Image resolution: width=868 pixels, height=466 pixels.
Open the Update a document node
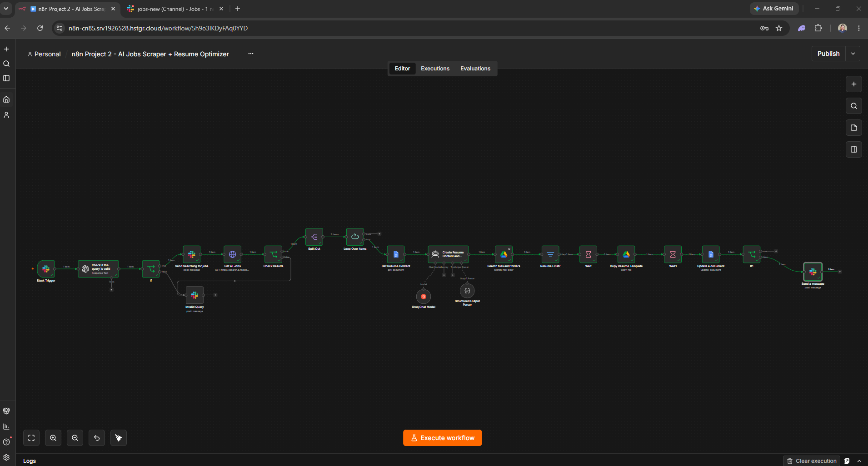pyautogui.click(x=711, y=254)
